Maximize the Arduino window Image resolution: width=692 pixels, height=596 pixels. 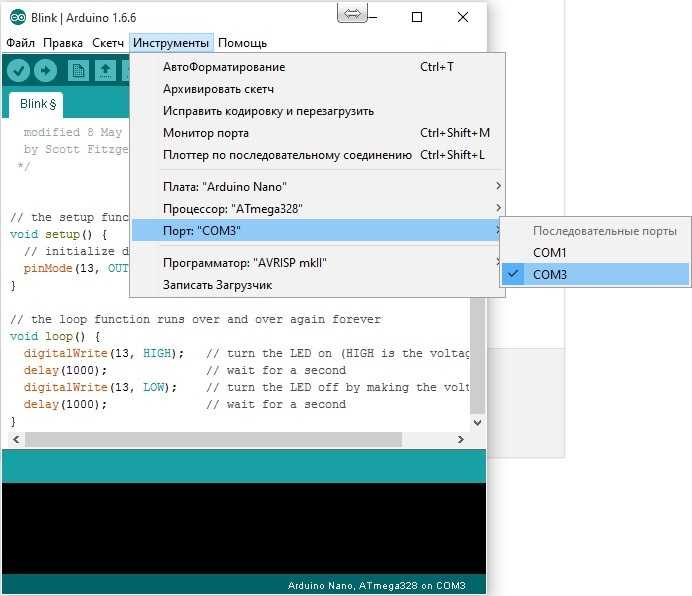(417, 17)
